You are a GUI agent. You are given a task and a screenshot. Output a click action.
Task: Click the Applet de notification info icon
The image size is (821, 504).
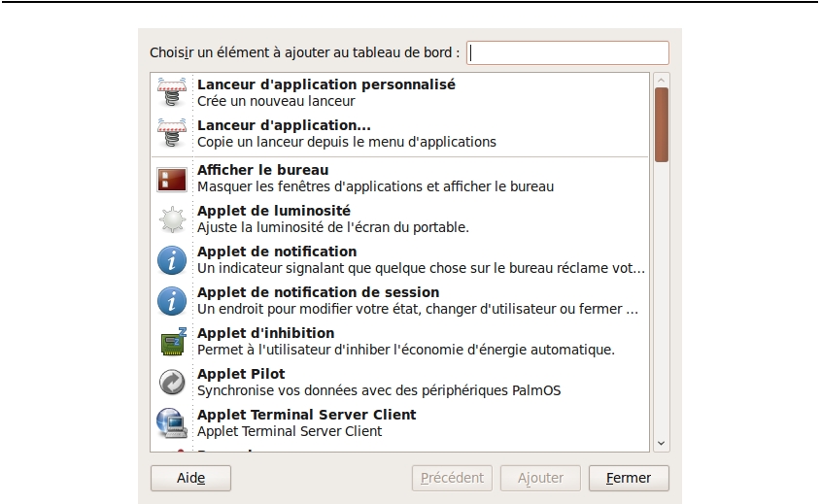pos(172,260)
